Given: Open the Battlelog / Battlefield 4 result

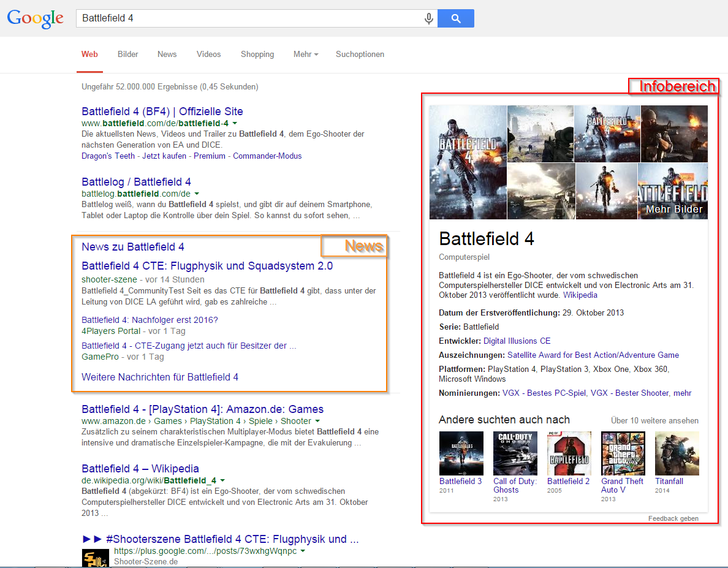Looking at the screenshot, I should (x=136, y=182).
